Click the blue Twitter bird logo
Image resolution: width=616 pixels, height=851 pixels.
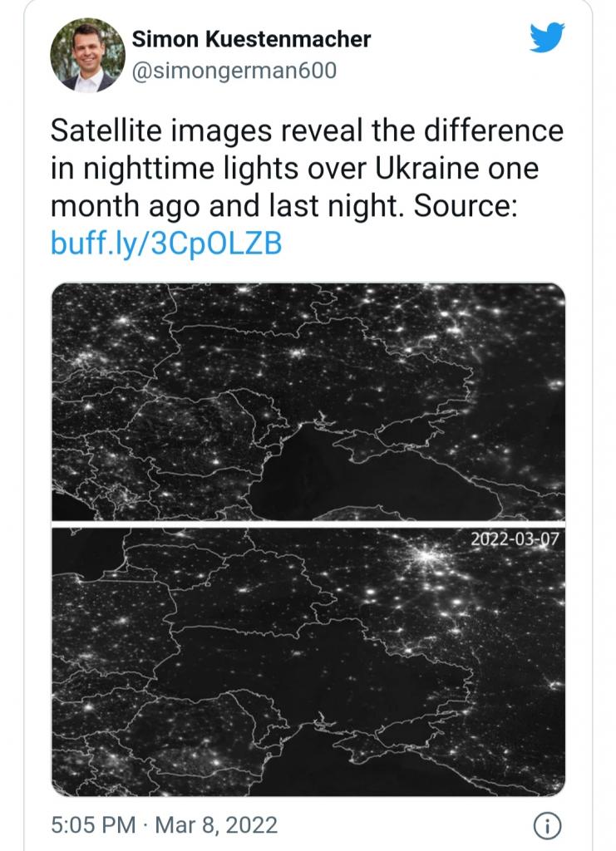(547, 37)
